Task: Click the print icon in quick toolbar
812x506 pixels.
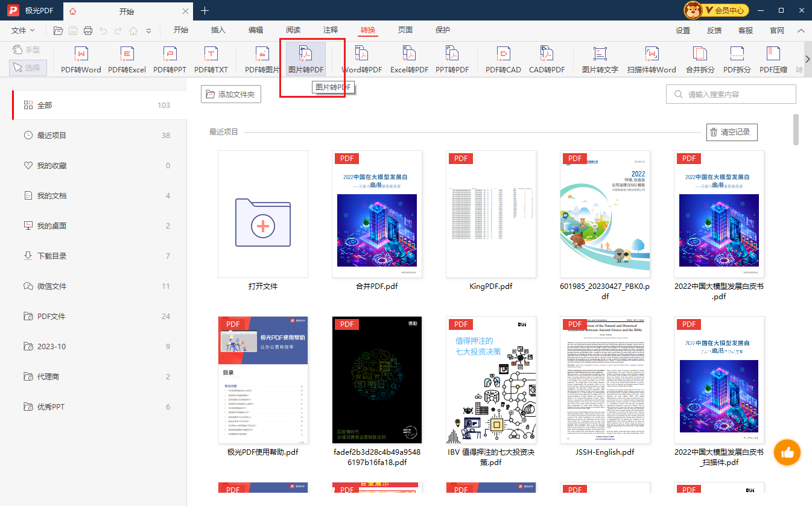Action: [x=88, y=31]
